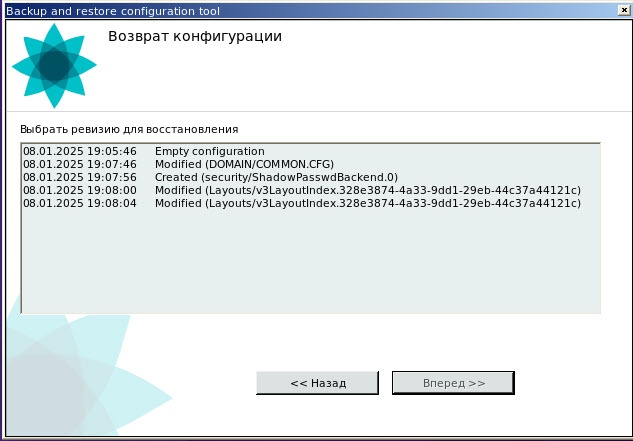
Task: Pick the latest revision from 19:08:04
Action: (300, 203)
